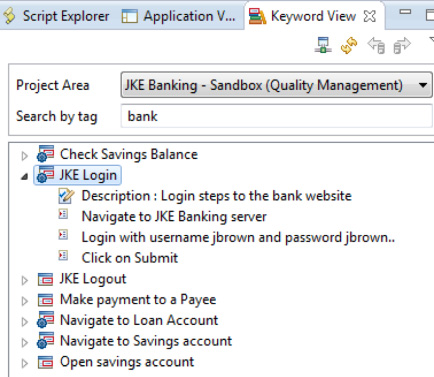Close the Keyword View tab
The height and width of the screenshot is (377, 434).
[369, 16]
